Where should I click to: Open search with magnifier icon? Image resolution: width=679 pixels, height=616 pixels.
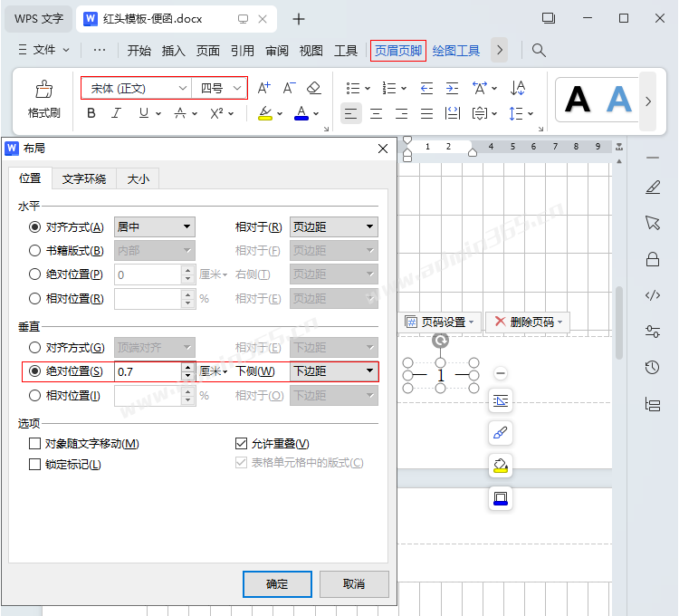coord(539,50)
